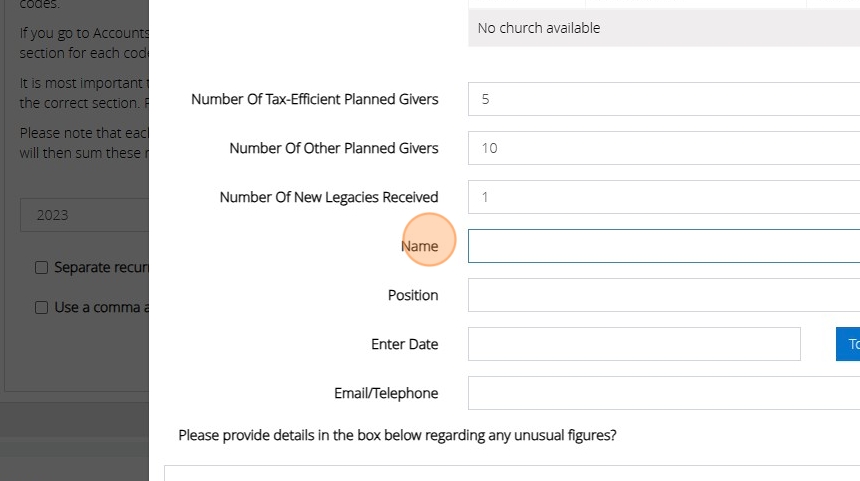This screenshot has width=860, height=481.
Task: Enable the Use a comma checkbox
Action: (42, 307)
